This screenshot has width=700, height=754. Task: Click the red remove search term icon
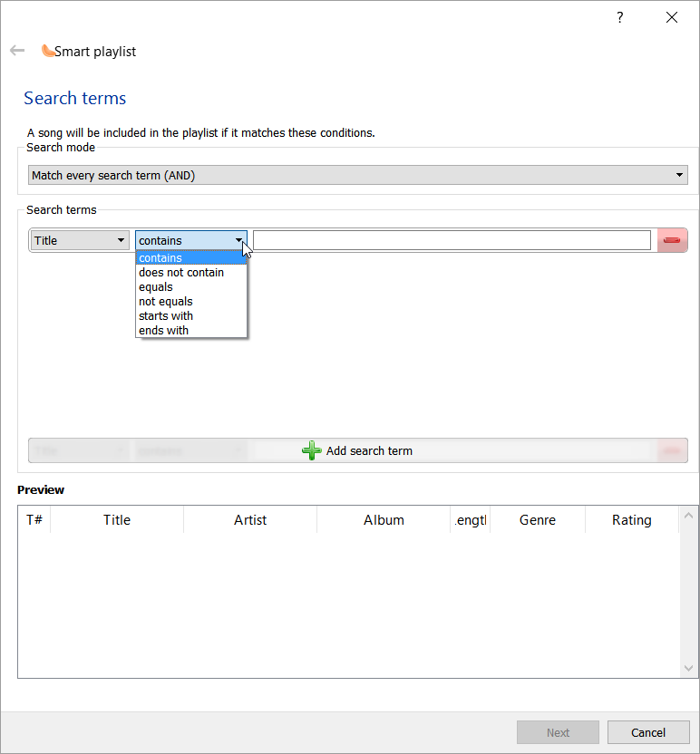(672, 240)
